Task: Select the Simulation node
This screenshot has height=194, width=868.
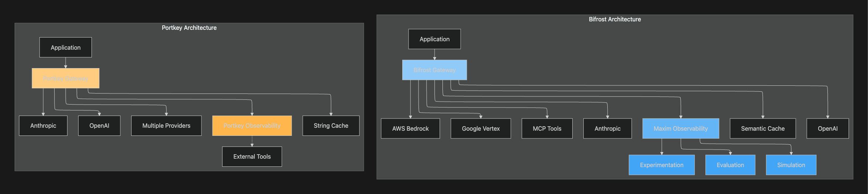Action: point(791,165)
